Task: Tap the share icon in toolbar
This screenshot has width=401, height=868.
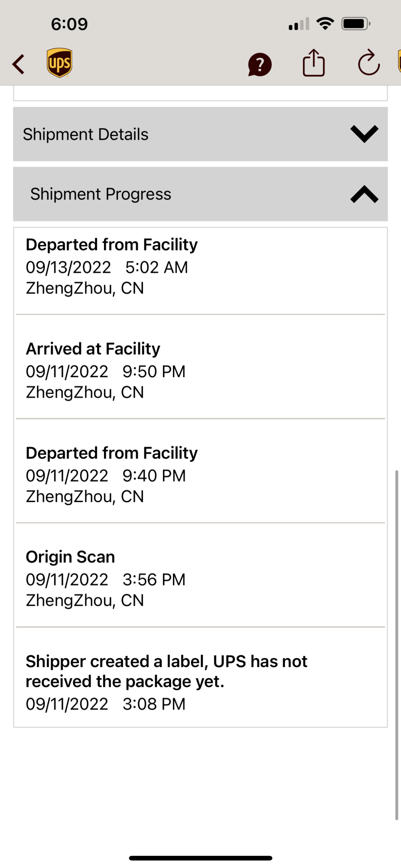Action: coord(313,63)
